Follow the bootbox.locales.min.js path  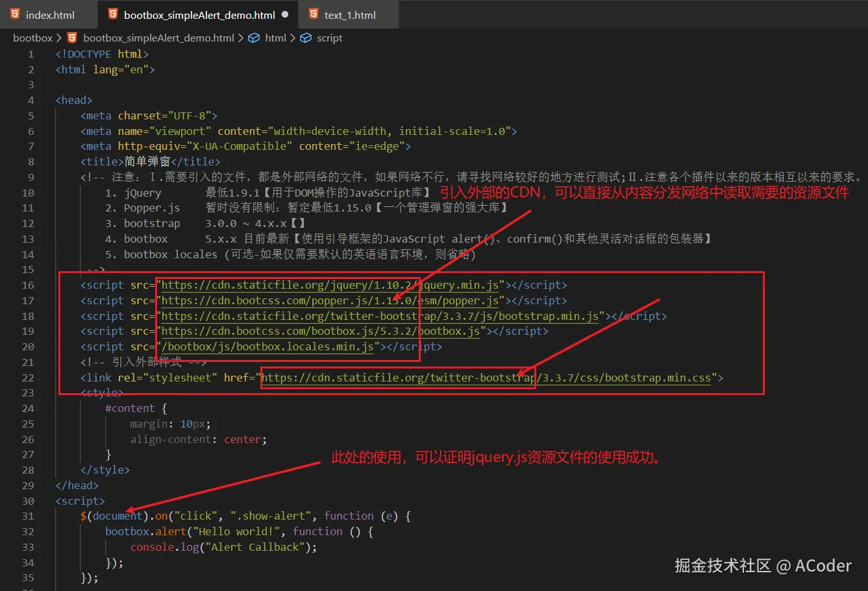click(267, 346)
